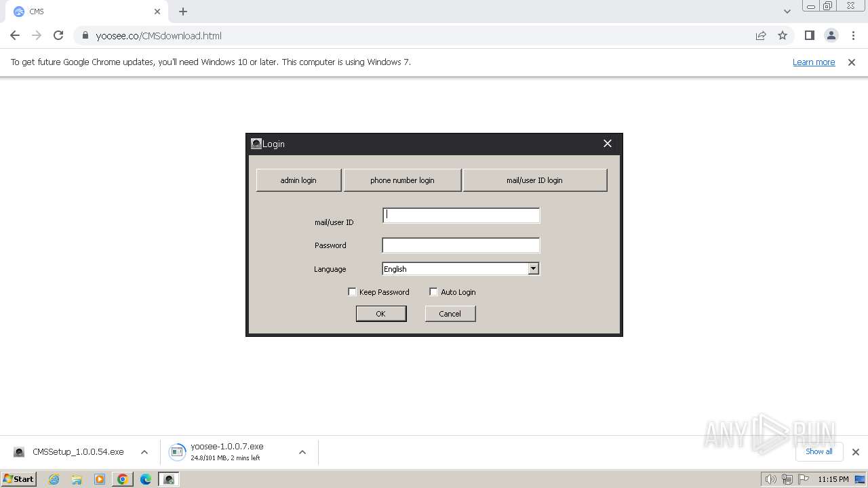Image resolution: width=868 pixels, height=488 pixels.
Task: Open a new Chrome tab
Action: click(183, 12)
